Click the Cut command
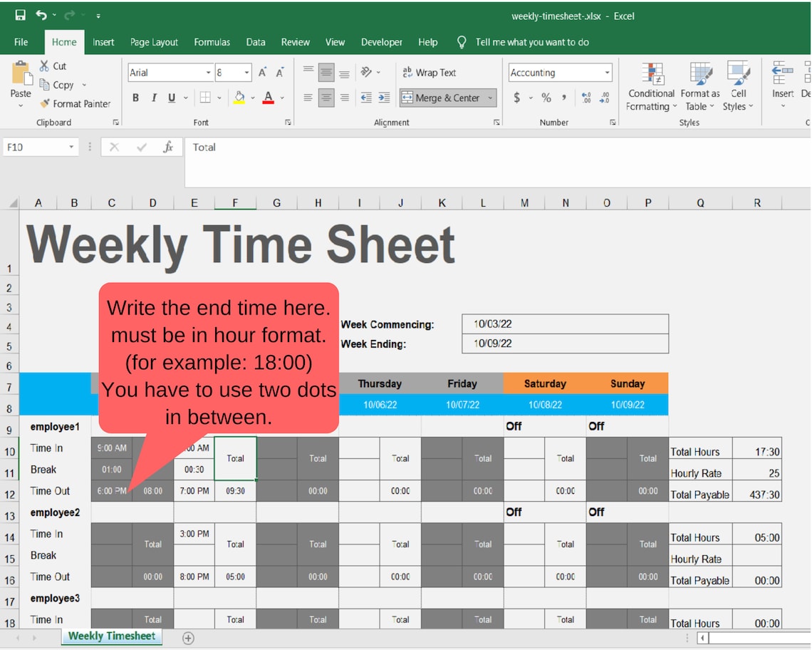812x650 pixels. click(x=52, y=66)
